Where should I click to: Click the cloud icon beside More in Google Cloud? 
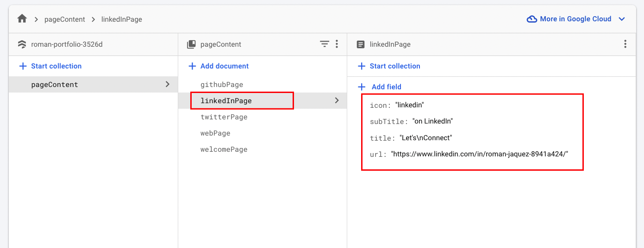point(532,19)
